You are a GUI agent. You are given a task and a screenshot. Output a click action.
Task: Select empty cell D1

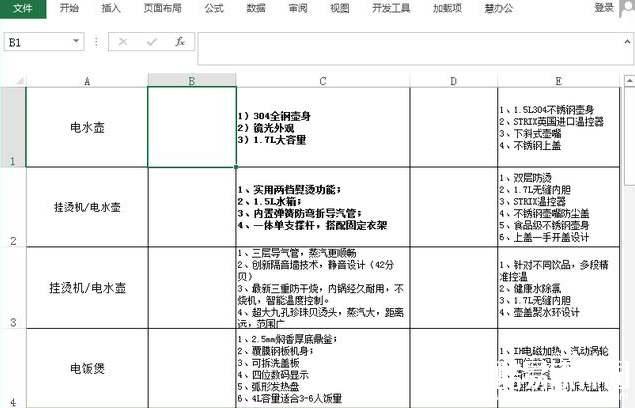(x=454, y=127)
